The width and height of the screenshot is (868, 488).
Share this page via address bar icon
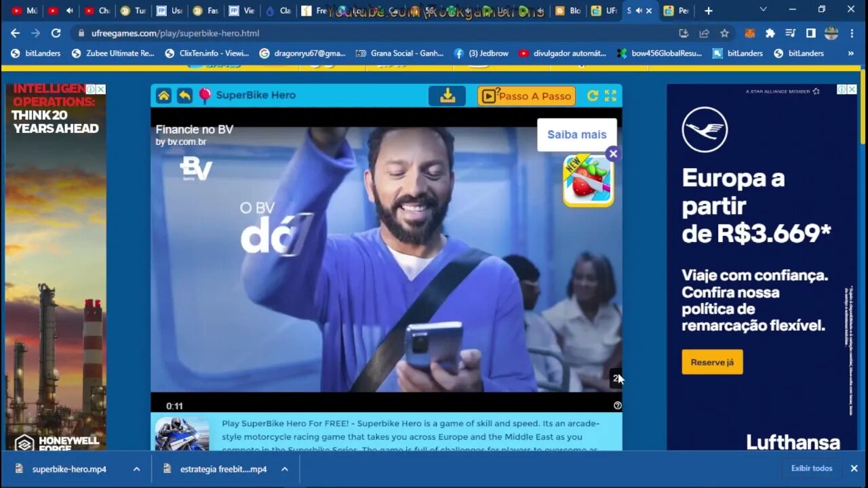pos(704,33)
